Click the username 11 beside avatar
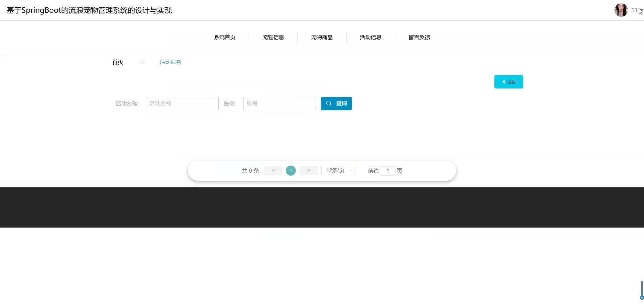644x307 pixels. pos(634,10)
